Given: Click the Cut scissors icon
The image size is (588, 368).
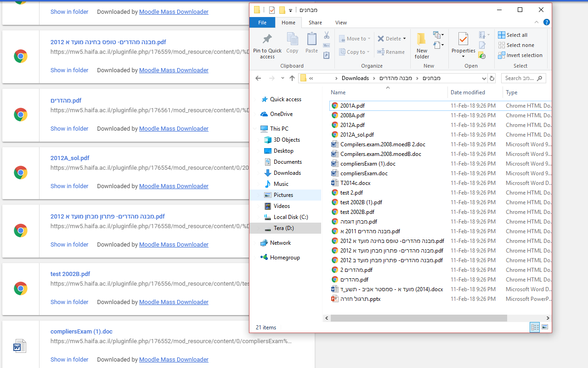Looking at the screenshot, I should click(327, 35).
